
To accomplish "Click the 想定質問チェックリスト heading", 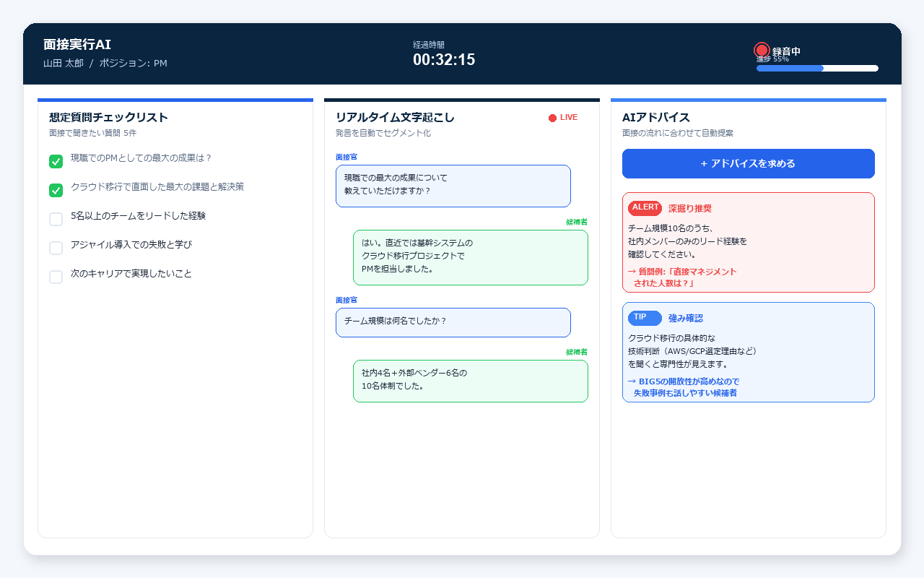I will pos(108,118).
